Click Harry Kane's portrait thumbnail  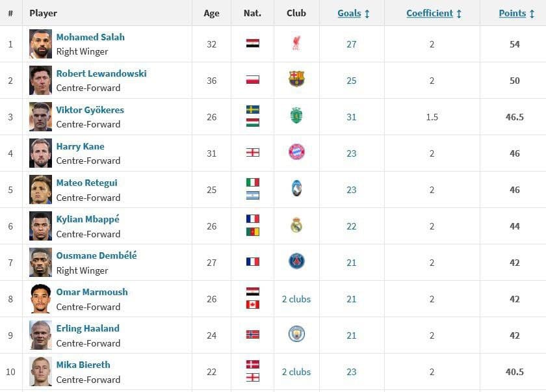[40, 153]
